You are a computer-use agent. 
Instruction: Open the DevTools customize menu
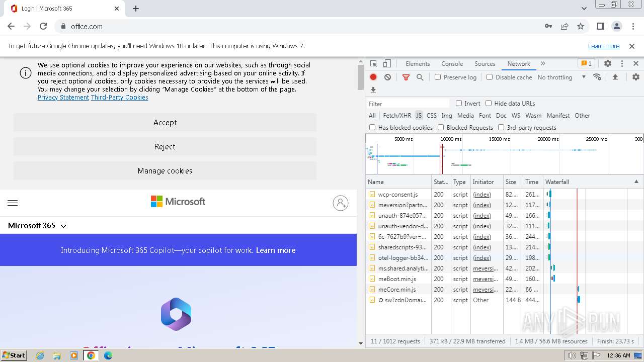(x=622, y=64)
